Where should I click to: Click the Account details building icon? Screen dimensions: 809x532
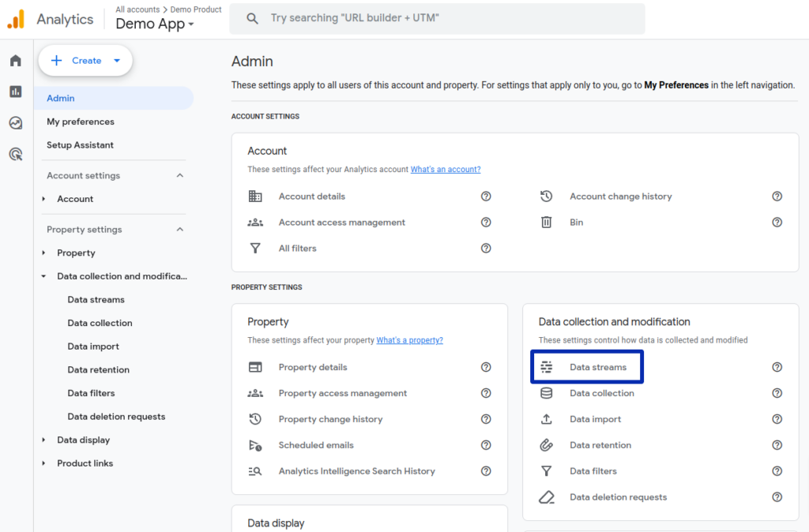(255, 197)
